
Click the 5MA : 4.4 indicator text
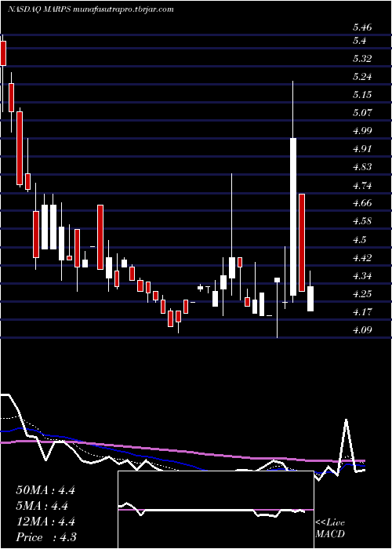[x=42, y=506]
